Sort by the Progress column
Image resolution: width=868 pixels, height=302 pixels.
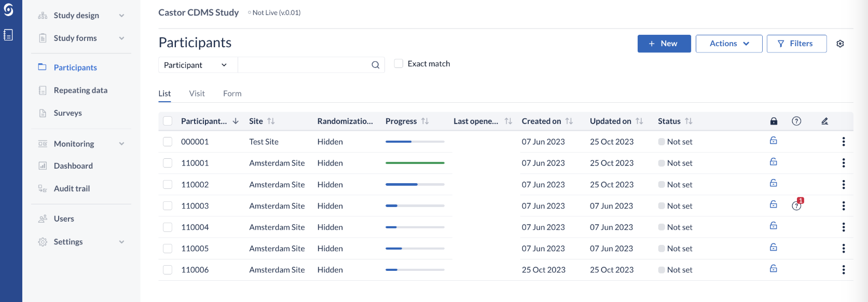pos(425,121)
